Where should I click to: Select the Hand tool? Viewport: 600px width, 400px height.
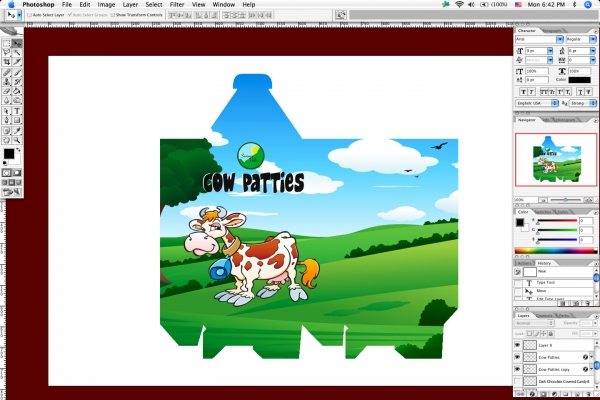pyautogui.click(x=7, y=140)
